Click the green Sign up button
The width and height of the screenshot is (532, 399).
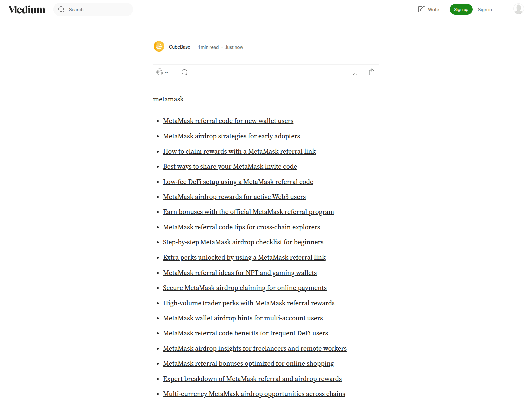[x=461, y=9]
